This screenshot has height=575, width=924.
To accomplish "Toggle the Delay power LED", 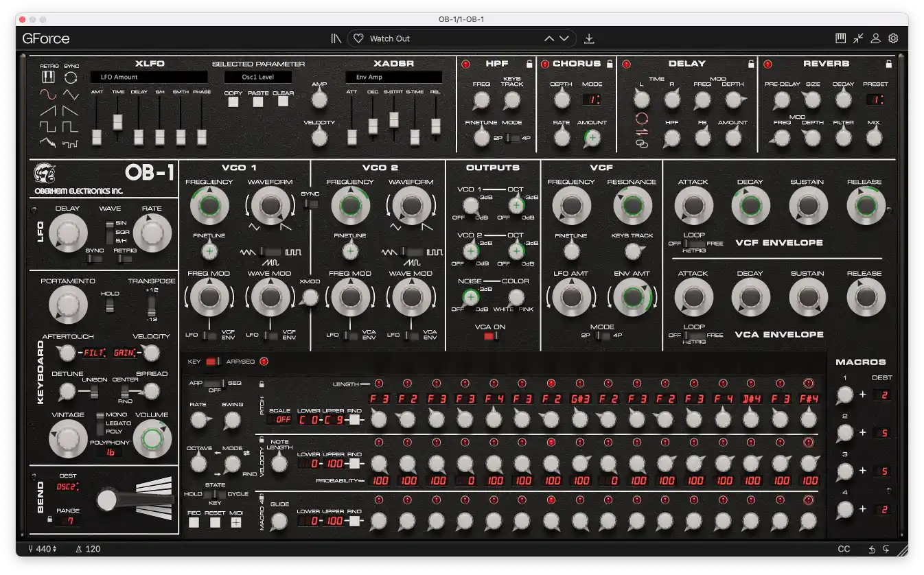I will (x=626, y=64).
